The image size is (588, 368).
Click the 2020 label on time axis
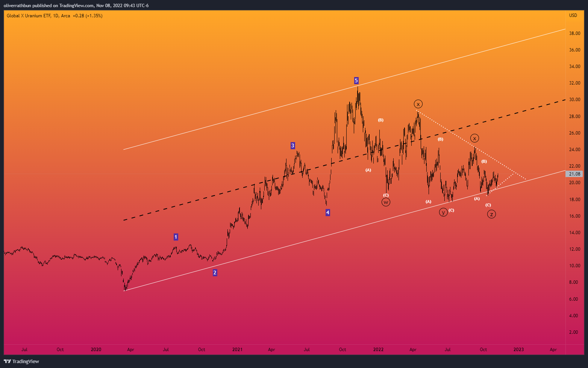(x=96, y=350)
